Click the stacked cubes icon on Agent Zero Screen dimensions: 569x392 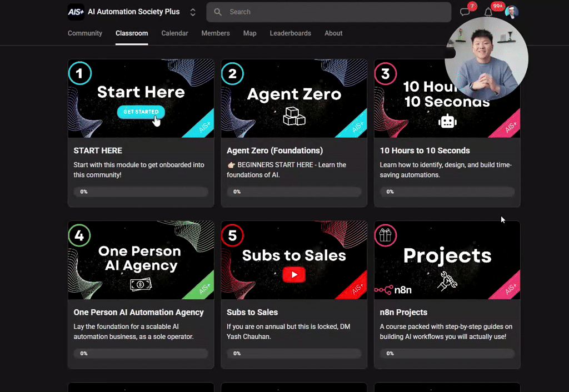(294, 117)
